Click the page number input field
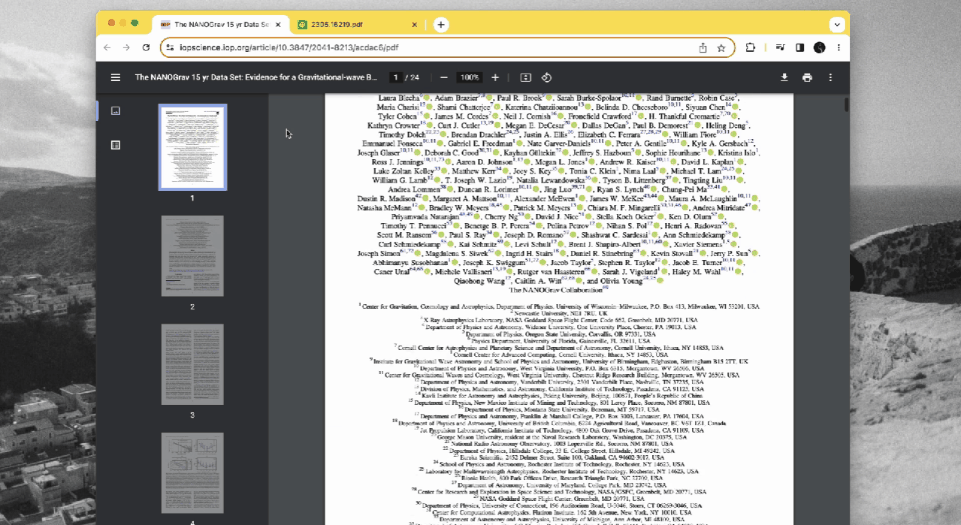Viewport: 961px width, 525px height. 396,77
